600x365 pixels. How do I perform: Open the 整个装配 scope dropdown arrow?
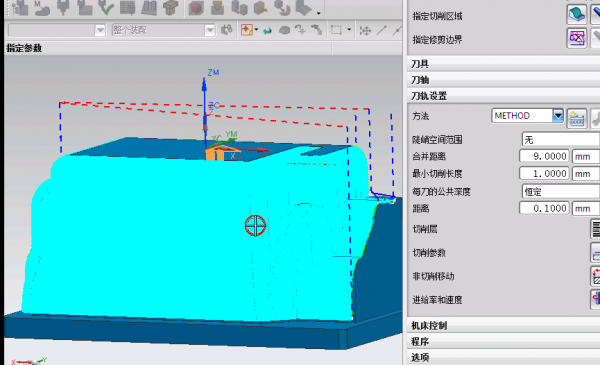click(x=210, y=30)
